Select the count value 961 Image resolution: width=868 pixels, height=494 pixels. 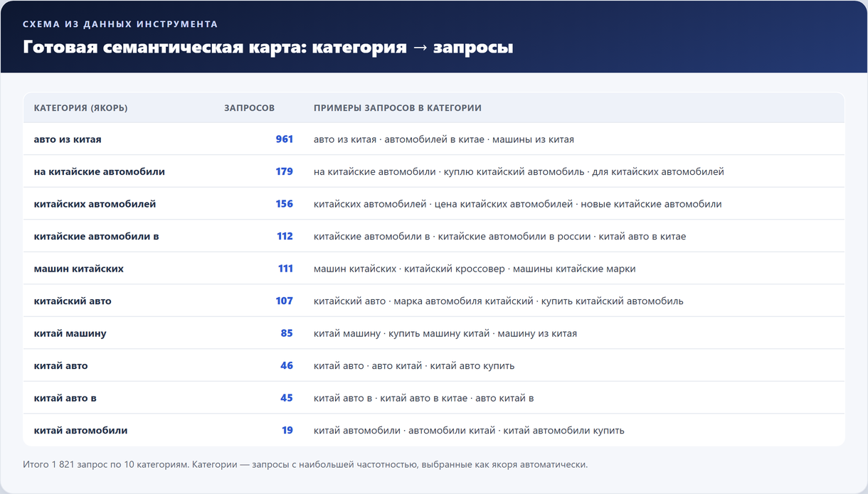[x=285, y=139]
